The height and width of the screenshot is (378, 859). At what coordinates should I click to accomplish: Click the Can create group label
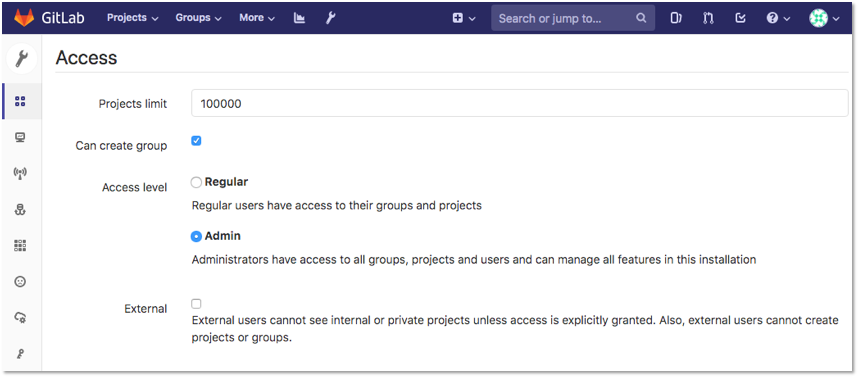(x=121, y=146)
